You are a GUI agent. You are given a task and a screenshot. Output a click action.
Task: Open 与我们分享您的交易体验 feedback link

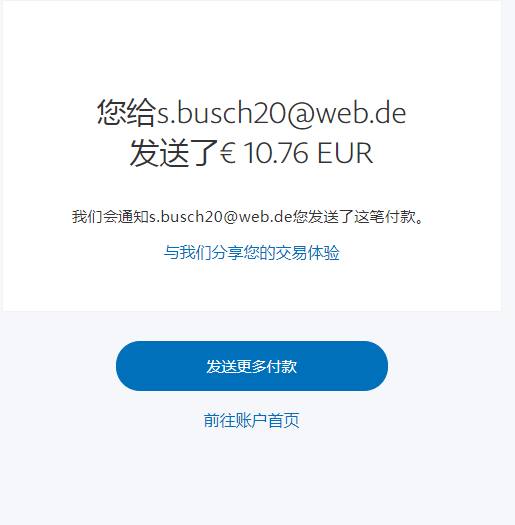(x=251, y=252)
